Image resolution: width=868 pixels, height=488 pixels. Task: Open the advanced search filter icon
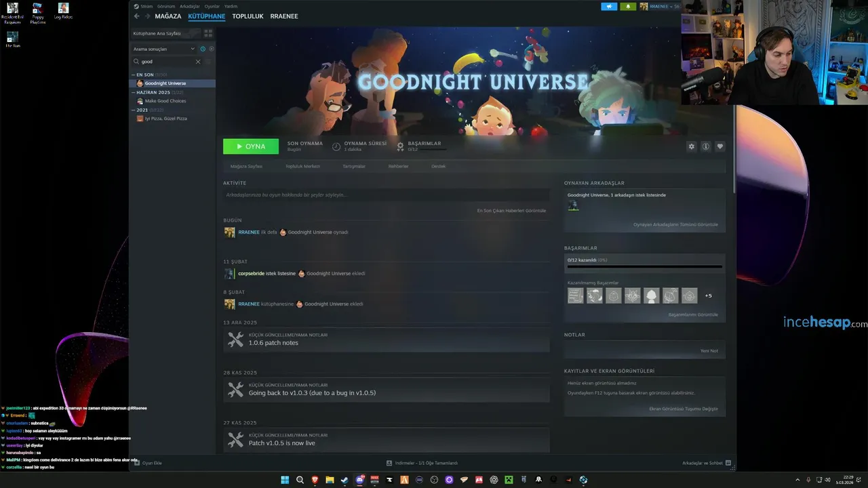pyautogui.click(x=208, y=62)
